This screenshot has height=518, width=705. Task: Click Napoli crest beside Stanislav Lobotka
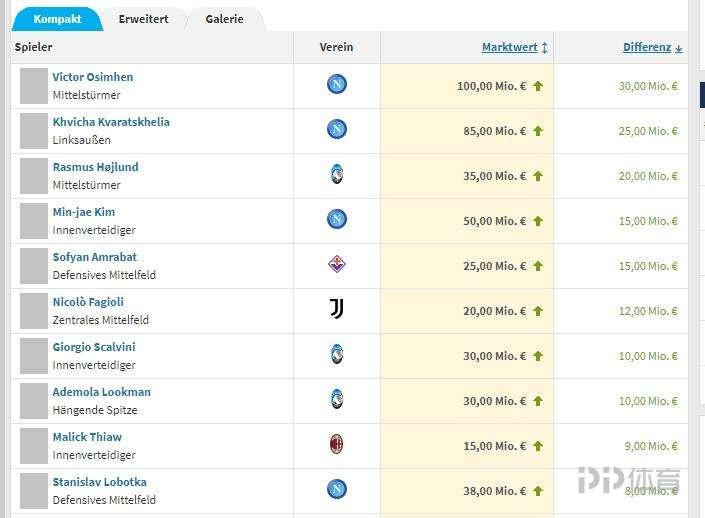point(336,490)
